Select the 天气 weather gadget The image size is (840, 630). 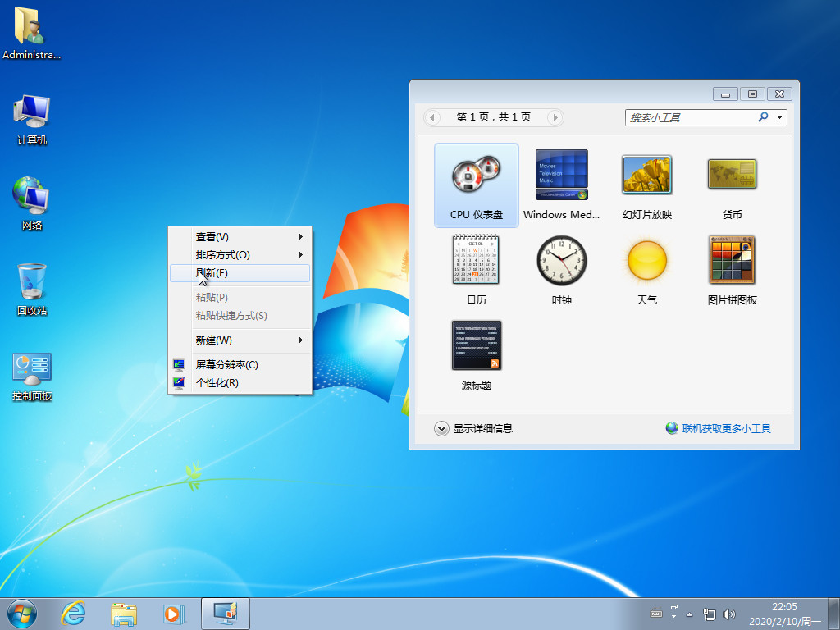(x=646, y=260)
